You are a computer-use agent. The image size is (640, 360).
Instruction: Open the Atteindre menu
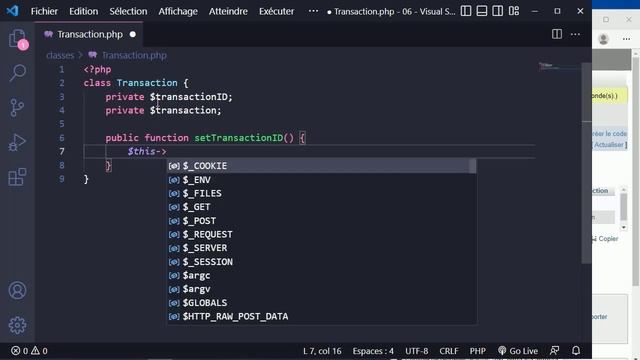228,11
